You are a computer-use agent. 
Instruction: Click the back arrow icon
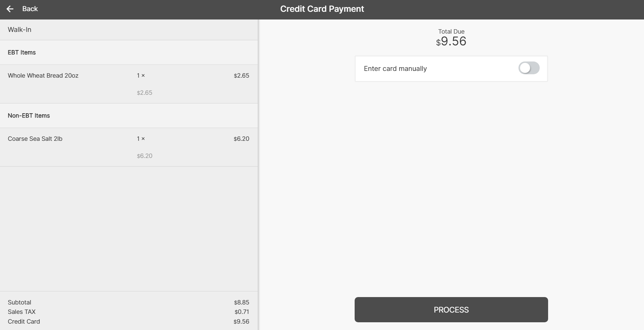[10, 9]
